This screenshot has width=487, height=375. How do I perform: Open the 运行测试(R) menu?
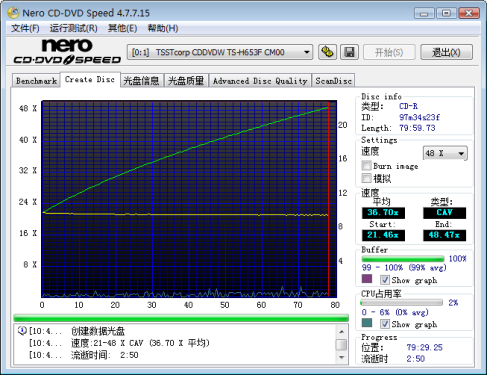[74, 28]
